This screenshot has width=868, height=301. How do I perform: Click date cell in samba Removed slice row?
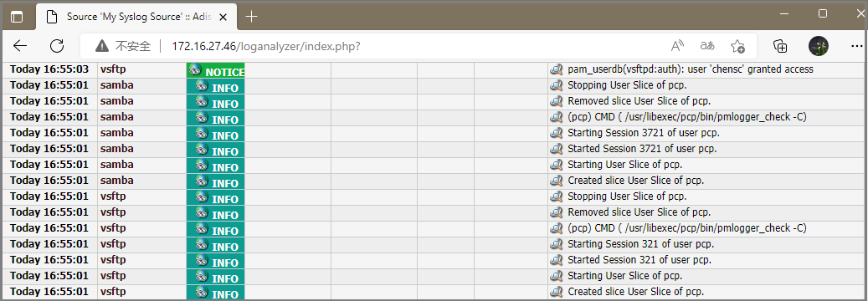(x=49, y=101)
